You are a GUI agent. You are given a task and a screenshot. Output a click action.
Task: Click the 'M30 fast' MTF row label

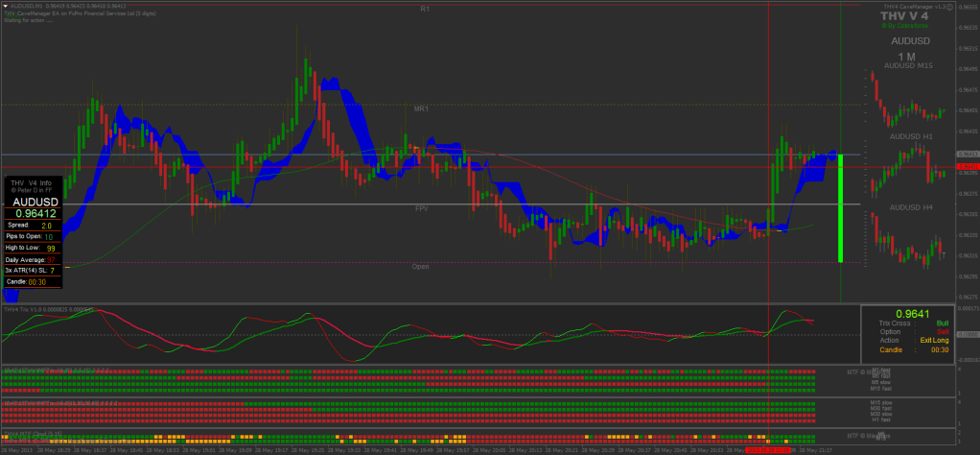point(880,408)
